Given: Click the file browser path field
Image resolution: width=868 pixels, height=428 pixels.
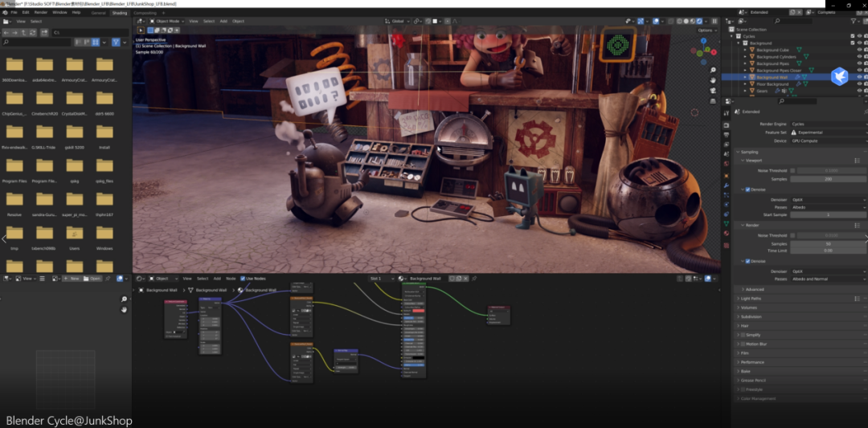Looking at the screenshot, I should (90, 33).
